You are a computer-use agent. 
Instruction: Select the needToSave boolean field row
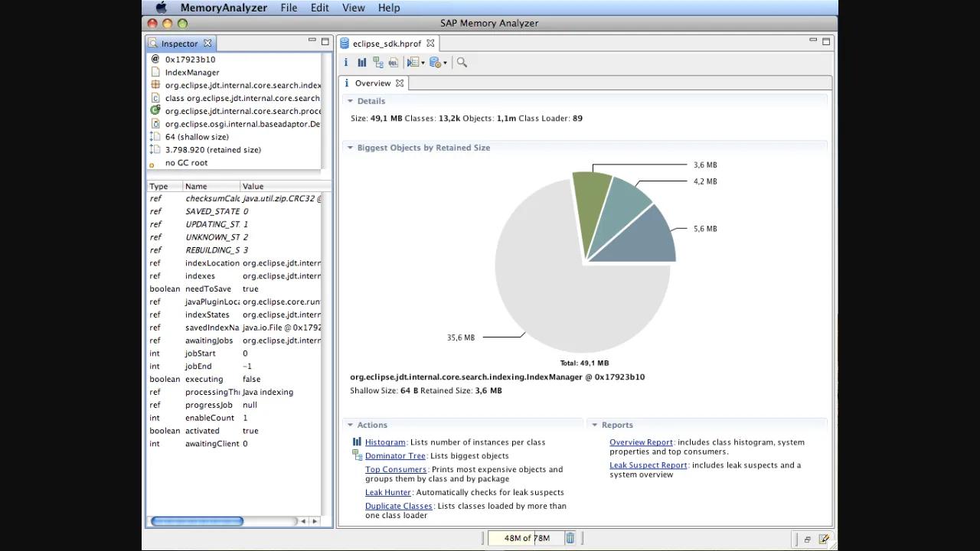[x=235, y=289]
